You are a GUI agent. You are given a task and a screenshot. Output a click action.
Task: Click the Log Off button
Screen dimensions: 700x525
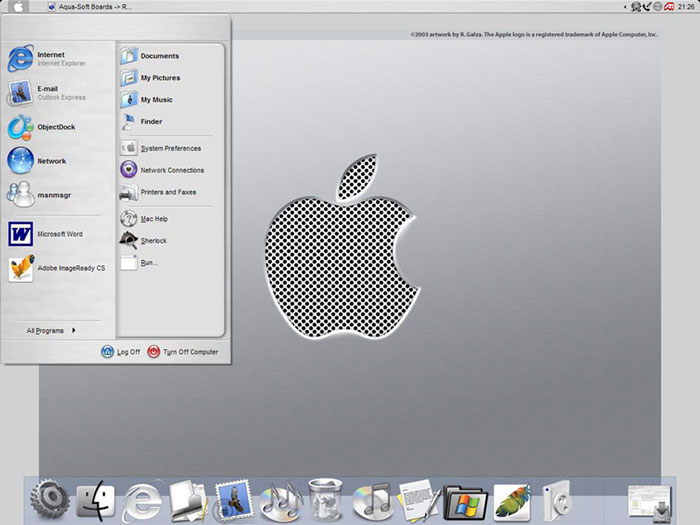click(x=121, y=352)
